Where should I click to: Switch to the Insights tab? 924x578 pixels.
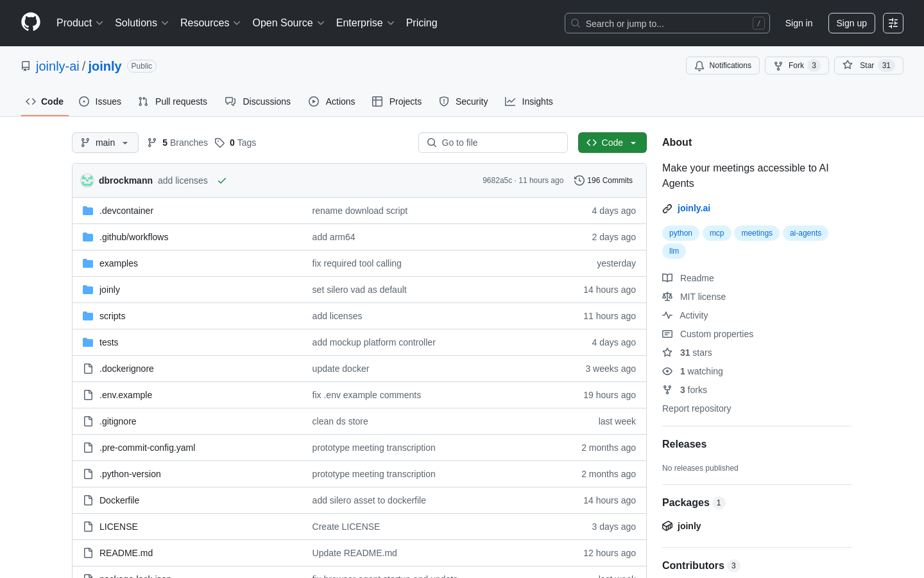pyautogui.click(x=529, y=101)
